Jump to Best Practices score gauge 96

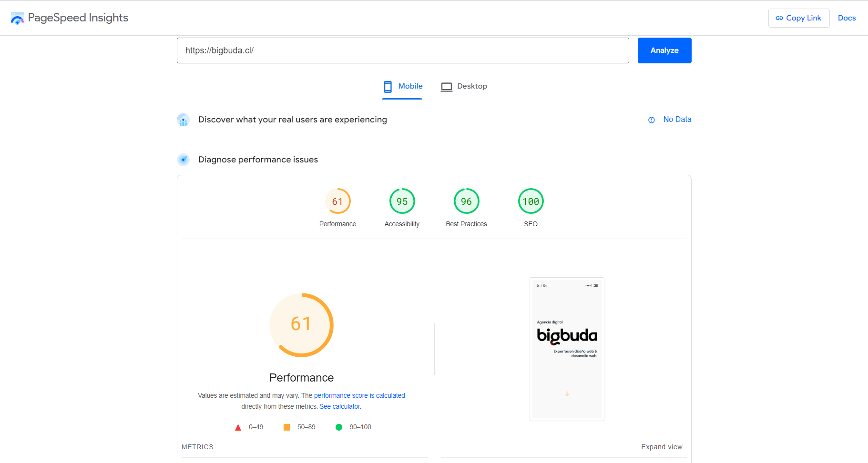[x=467, y=201]
